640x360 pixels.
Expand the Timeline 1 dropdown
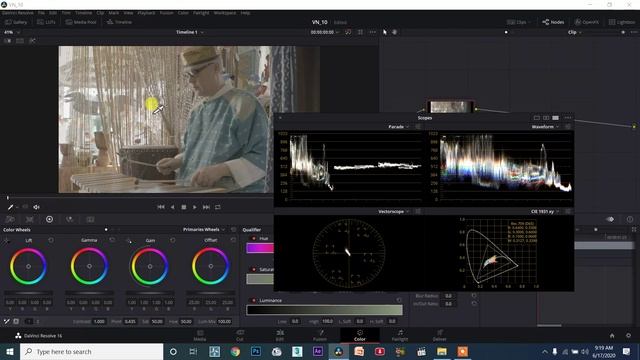pyautogui.click(x=190, y=32)
